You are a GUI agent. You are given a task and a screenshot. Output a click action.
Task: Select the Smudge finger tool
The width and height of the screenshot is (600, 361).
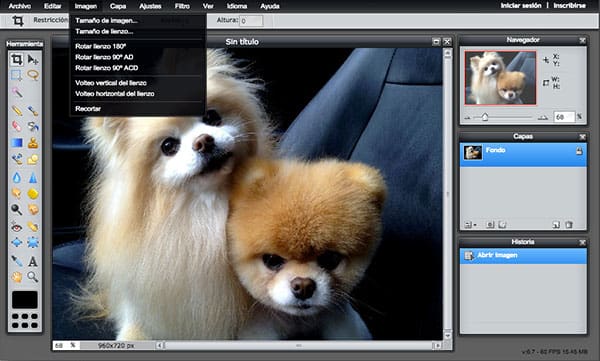tap(16, 193)
